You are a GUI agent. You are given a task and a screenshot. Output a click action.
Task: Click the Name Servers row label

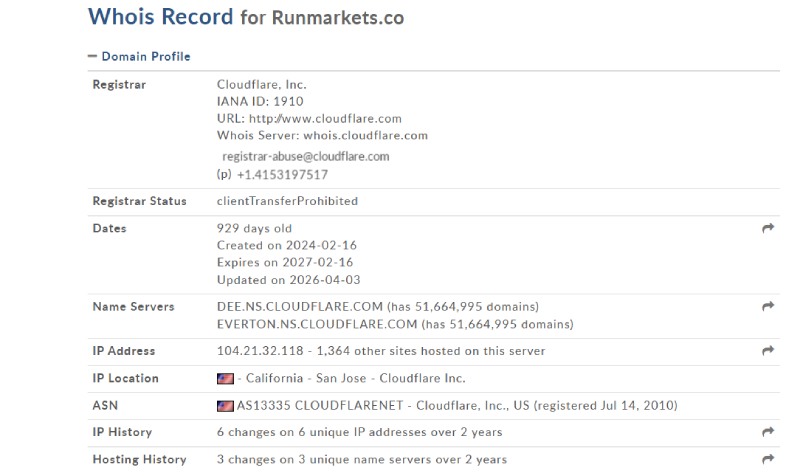(133, 307)
